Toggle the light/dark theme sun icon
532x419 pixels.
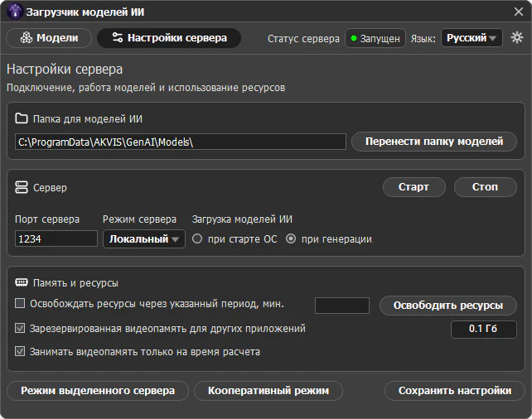[517, 37]
